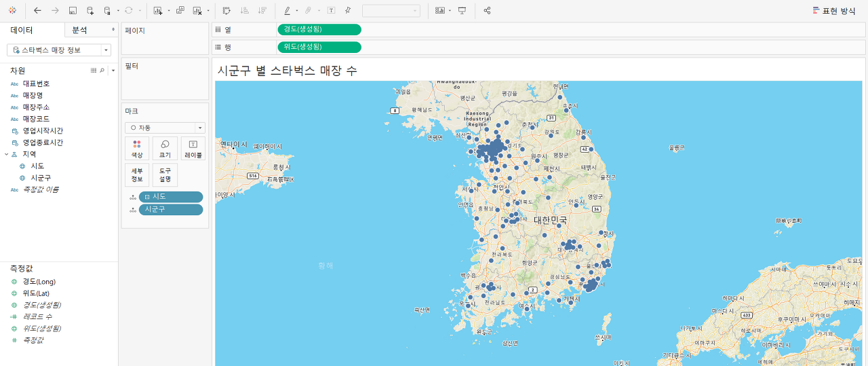Screen dimensions: 868x366
Task: Toggle show/hide cards icon
Action: coord(440,11)
